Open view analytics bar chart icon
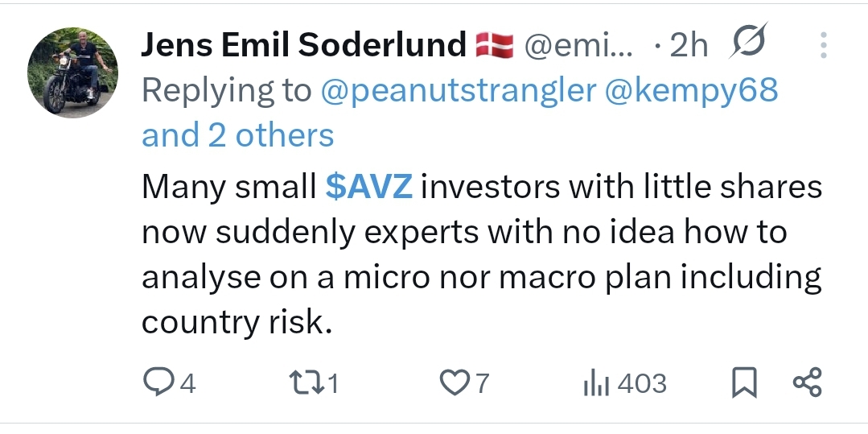 [593, 383]
